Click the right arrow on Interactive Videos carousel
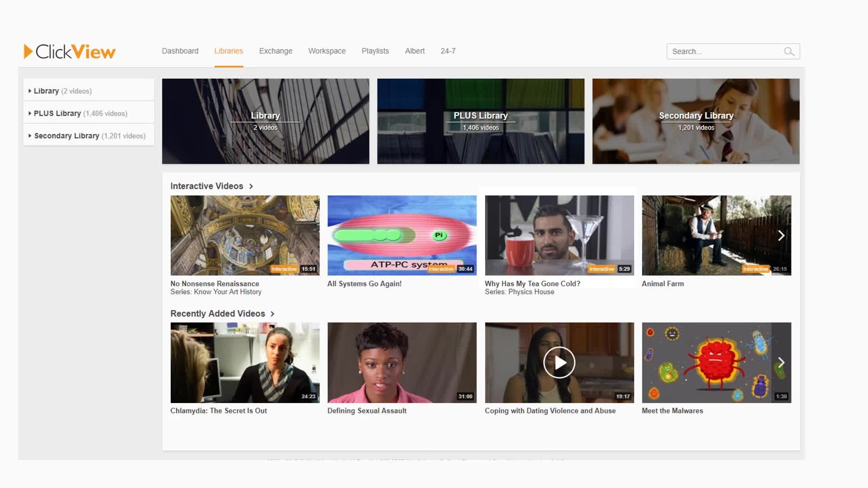Image resolution: width=868 pixels, height=488 pixels. coord(781,235)
